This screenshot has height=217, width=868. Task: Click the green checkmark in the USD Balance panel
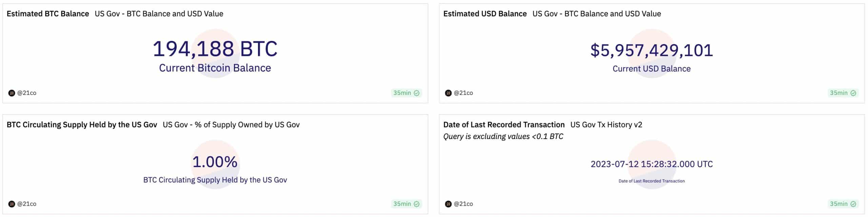click(853, 93)
